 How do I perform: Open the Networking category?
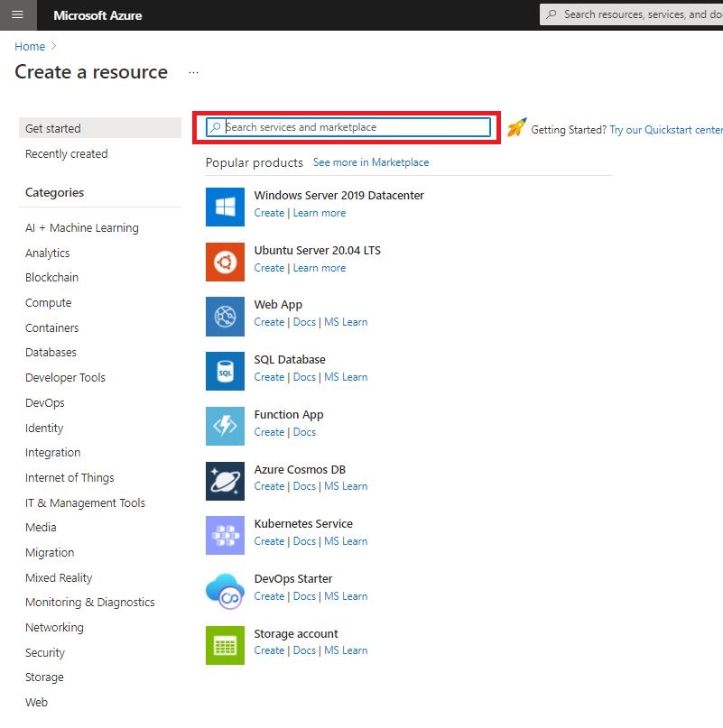pos(54,627)
